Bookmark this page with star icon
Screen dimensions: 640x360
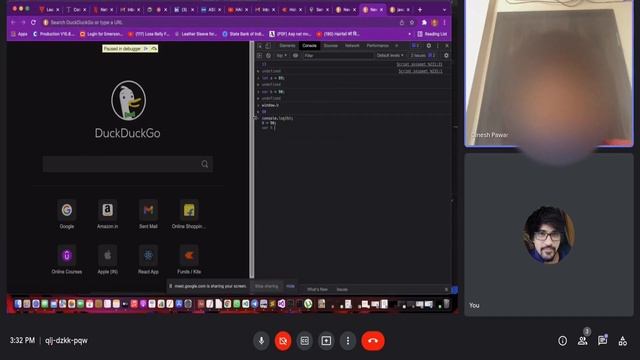(x=412, y=22)
